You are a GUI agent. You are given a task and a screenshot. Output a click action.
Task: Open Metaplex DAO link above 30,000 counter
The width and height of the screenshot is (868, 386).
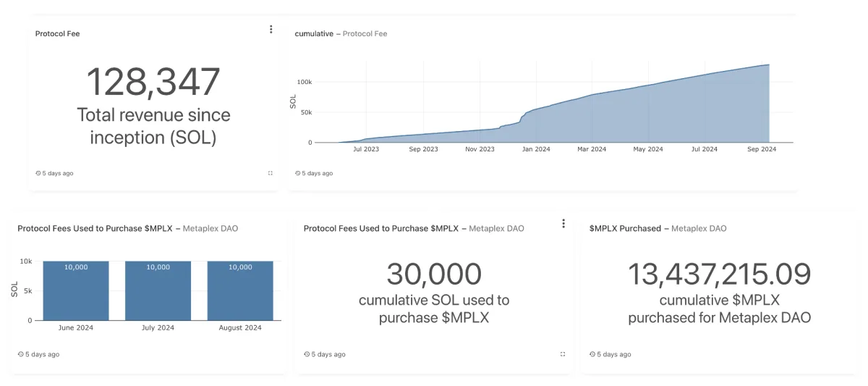496,229
